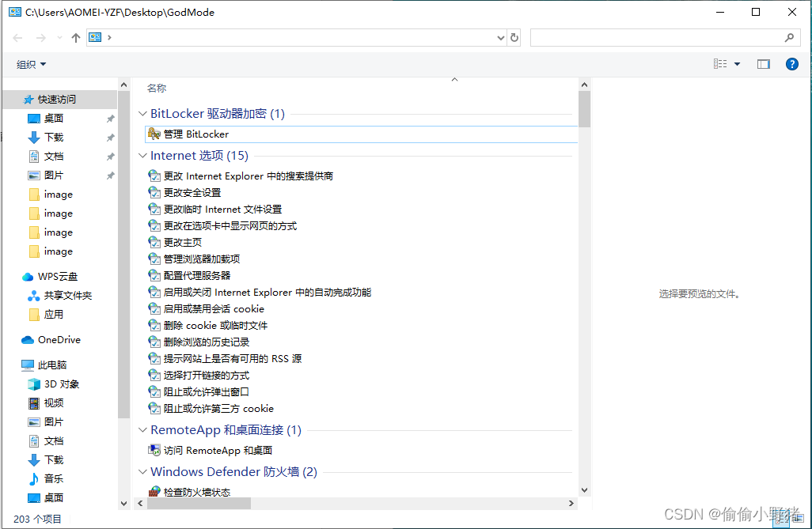This screenshot has height=529, width=812.
Task: Go up one folder level
Action: point(76,38)
